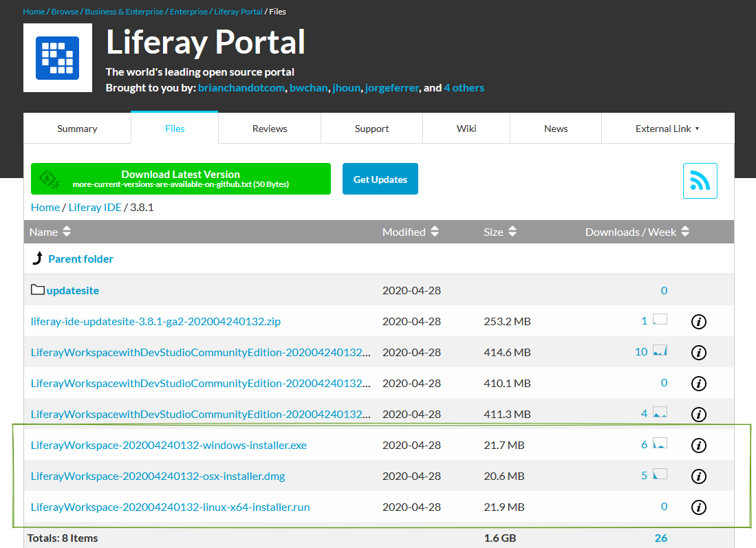Switch to the News tab
This screenshot has width=756, height=548.
point(556,129)
